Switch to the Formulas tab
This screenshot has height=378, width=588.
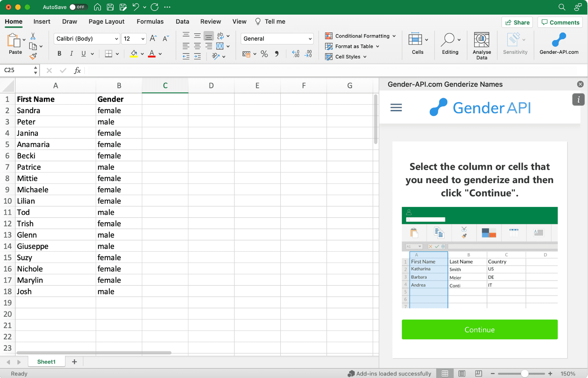150,21
